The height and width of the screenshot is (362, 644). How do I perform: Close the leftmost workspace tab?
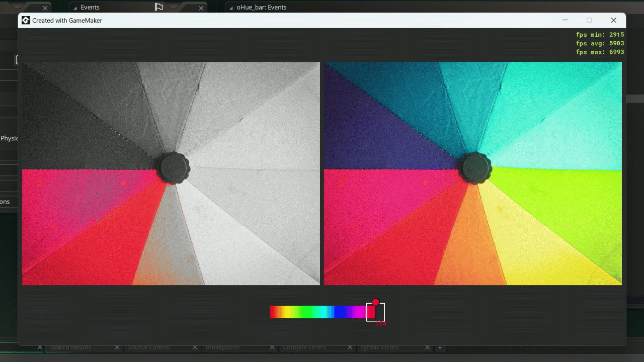coord(45,8)
